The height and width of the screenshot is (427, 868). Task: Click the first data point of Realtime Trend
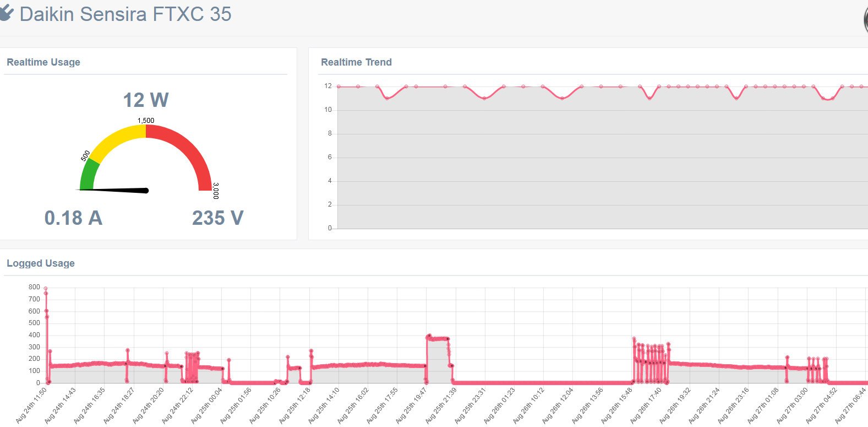[339, 87]
